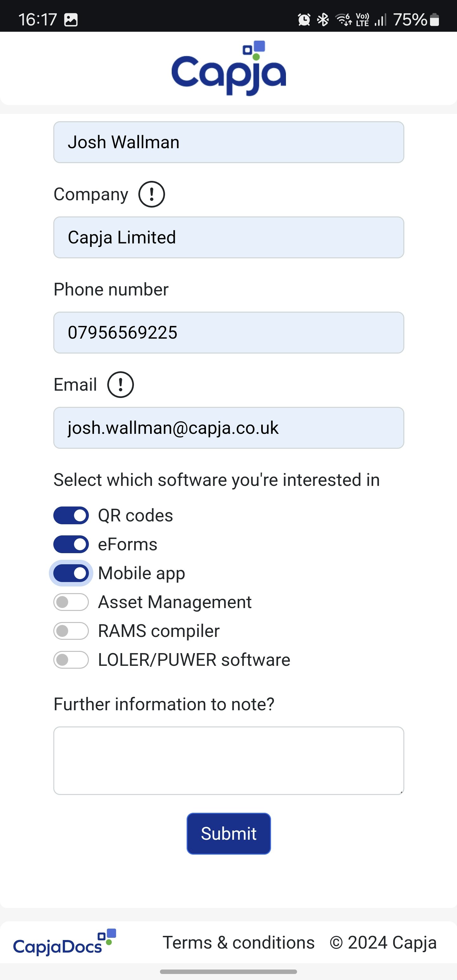457x980 pixels.
Task: Select the Phone number input field
Action: click(229, 333)
